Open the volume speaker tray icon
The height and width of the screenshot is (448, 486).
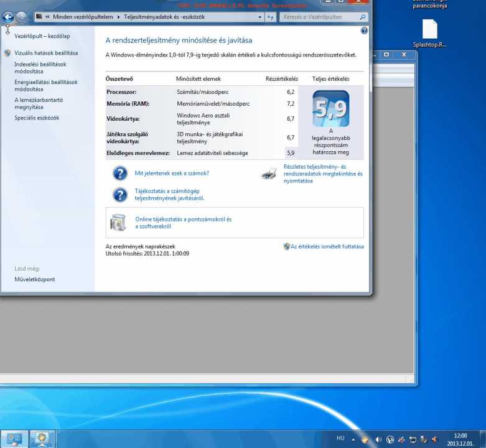[x=378, y=439]
